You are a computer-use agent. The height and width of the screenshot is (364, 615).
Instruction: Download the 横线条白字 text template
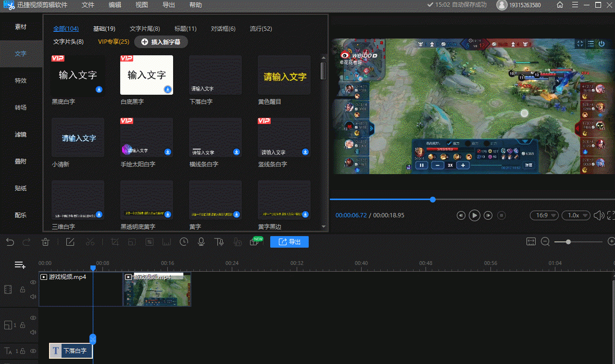[237, 152]
